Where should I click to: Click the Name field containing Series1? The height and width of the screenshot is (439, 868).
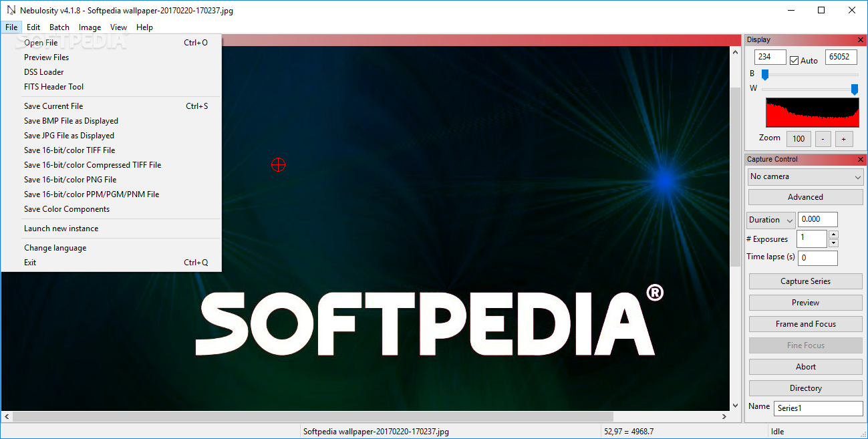819,408
